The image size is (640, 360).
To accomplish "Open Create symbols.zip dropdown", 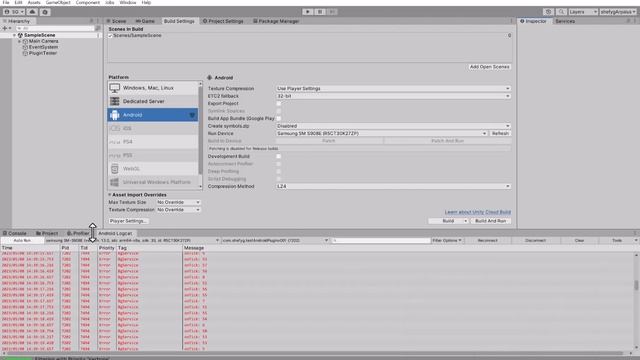I will point(393,126).
